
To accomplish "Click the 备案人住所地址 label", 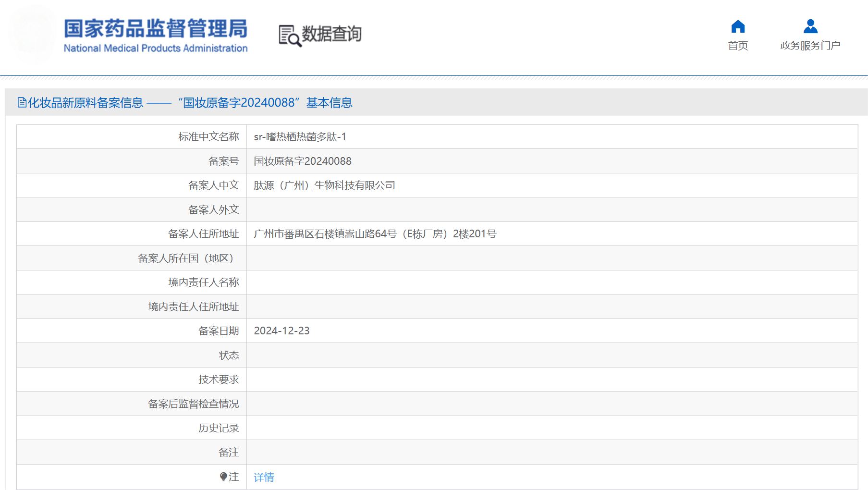I will pos(203,234).
